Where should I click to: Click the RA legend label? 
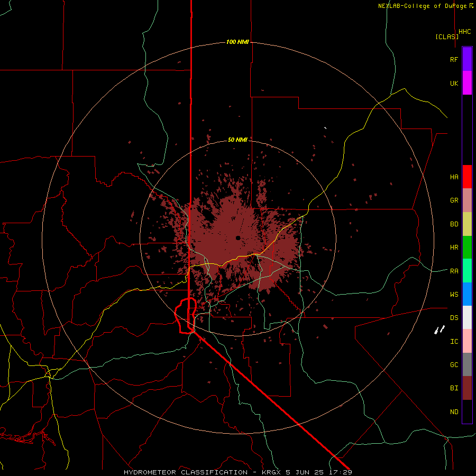tap(454, 271)
